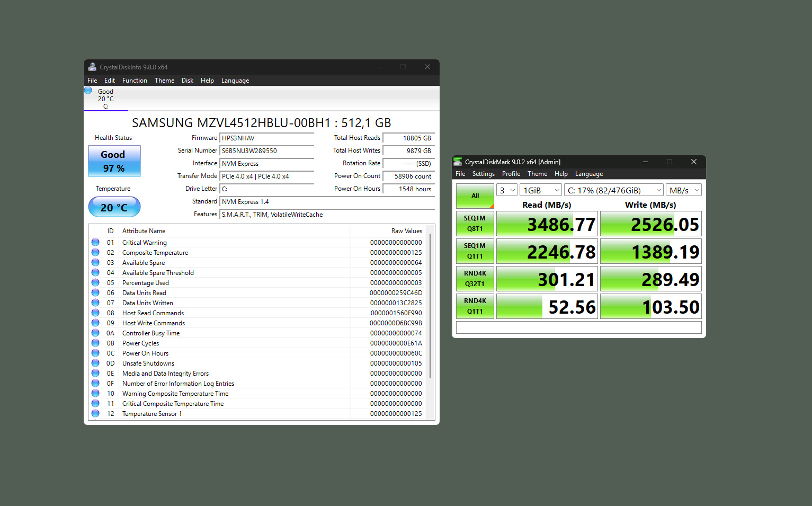Click status icon for Available Spare row
This screenshot has width=812, height=506.
[95, 262]
